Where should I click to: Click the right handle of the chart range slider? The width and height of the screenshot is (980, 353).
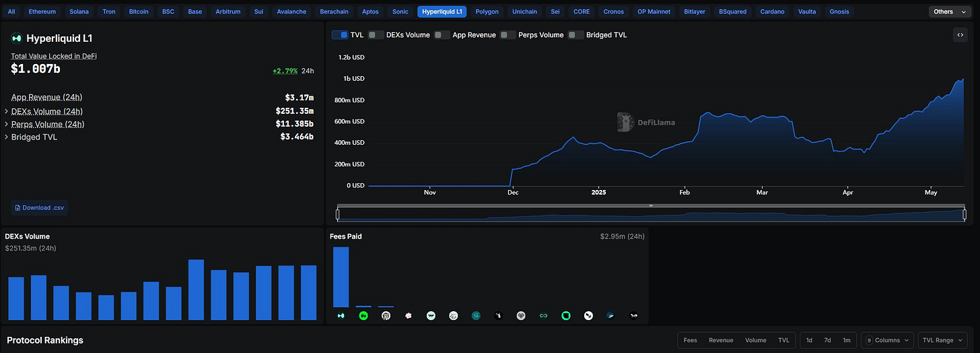tap(965, 214)
